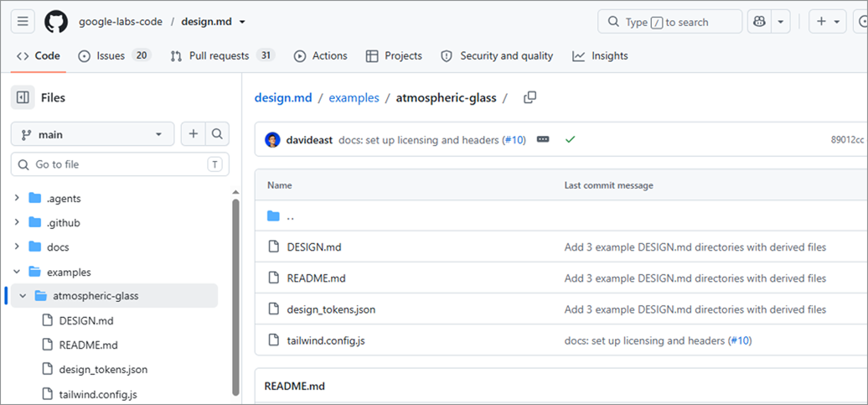The height and width of the screenshot is (405, 868).
Task: Open the create-new dropdown arrow
Action: (x=837, y=21)
